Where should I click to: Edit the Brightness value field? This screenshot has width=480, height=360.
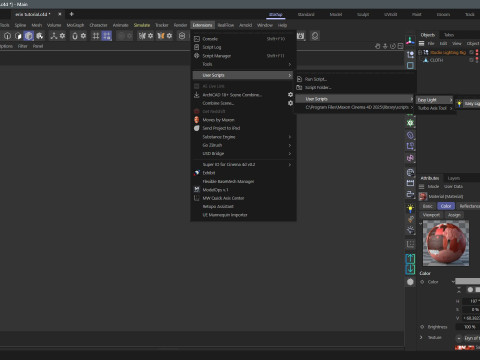(469, 327)
